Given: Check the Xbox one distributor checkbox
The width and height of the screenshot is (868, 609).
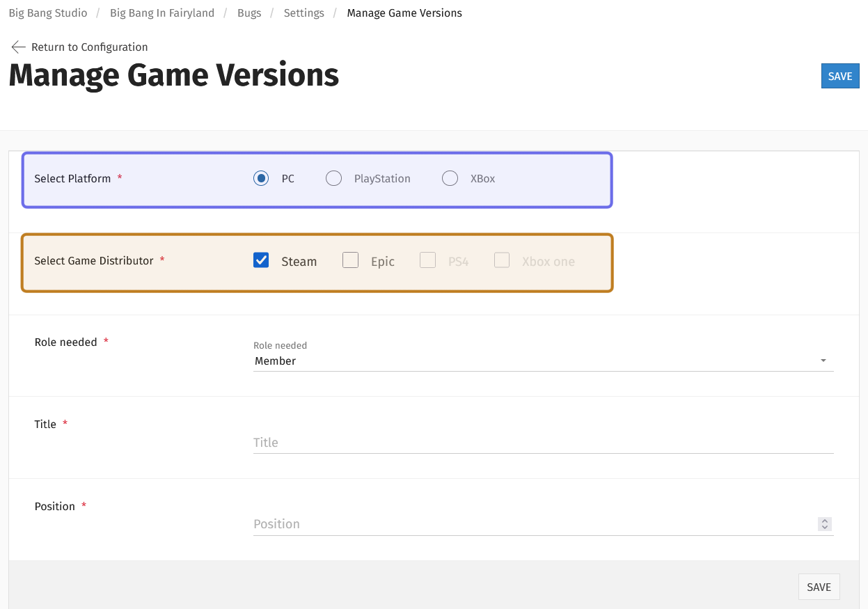Looking at the screenshot, I should pyautogui.click(x=502, y=260).
